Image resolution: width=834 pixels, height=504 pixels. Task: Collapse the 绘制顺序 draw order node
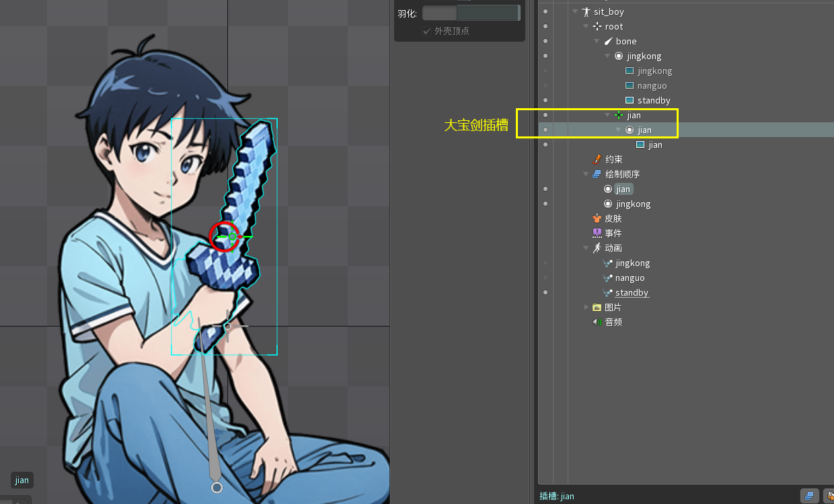coord(586,174)
